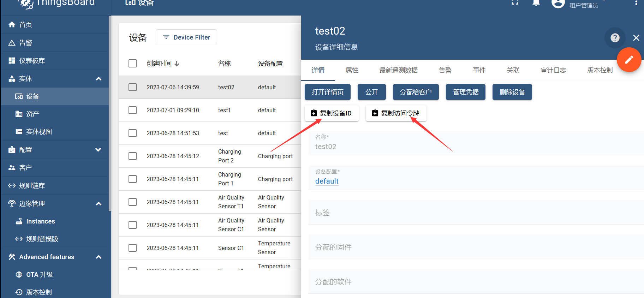Sort by the 名称 column header
The image size is (644, 298).
(225, 64)
